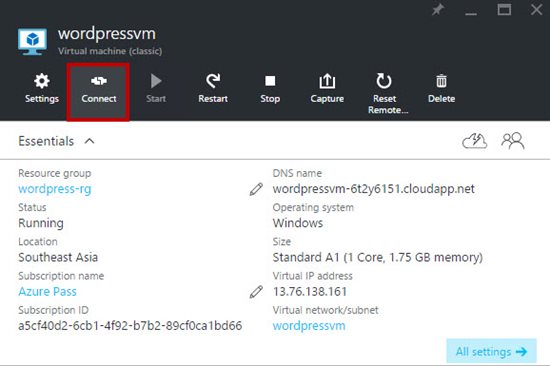This screenshot has height=366, width=550.
Task: Close the wordpressvm blade
Action: tap(536, 9)
